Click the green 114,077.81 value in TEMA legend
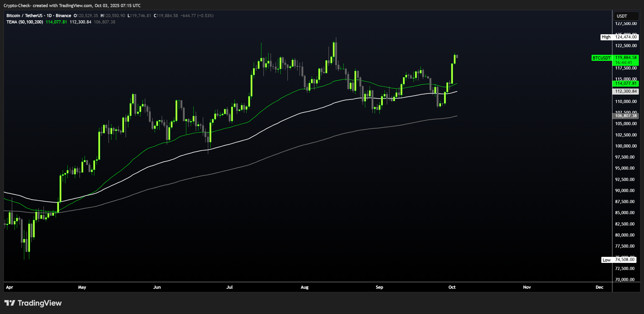The height and width of the screenshot is (314, 644). coord(56,22)
